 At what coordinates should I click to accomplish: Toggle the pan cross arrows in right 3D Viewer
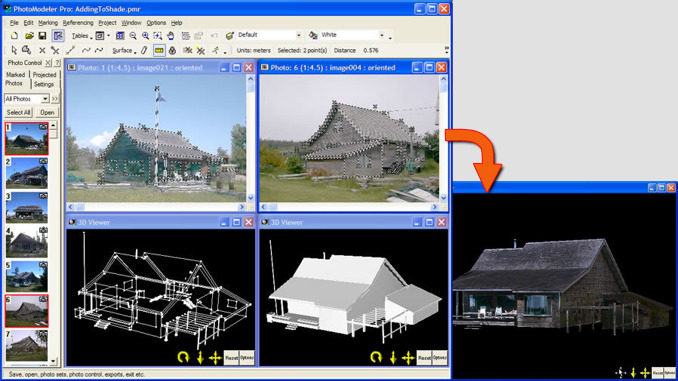pyautogui.click(x=408, y=357)
